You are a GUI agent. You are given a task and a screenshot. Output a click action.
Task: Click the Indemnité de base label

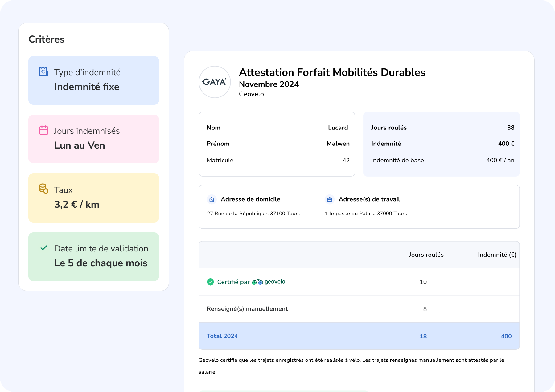[x=397, y=160]
